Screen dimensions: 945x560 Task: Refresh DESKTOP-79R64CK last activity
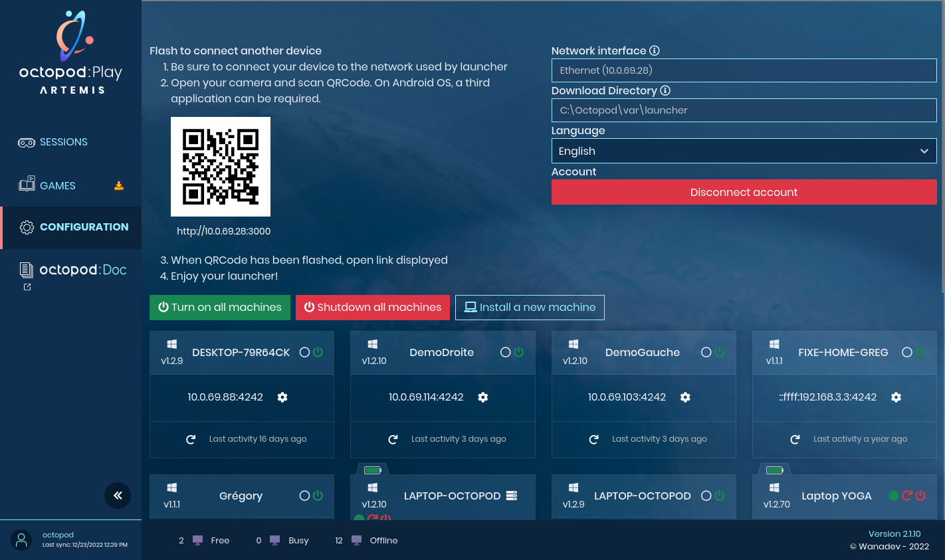[x=191, y=439]
